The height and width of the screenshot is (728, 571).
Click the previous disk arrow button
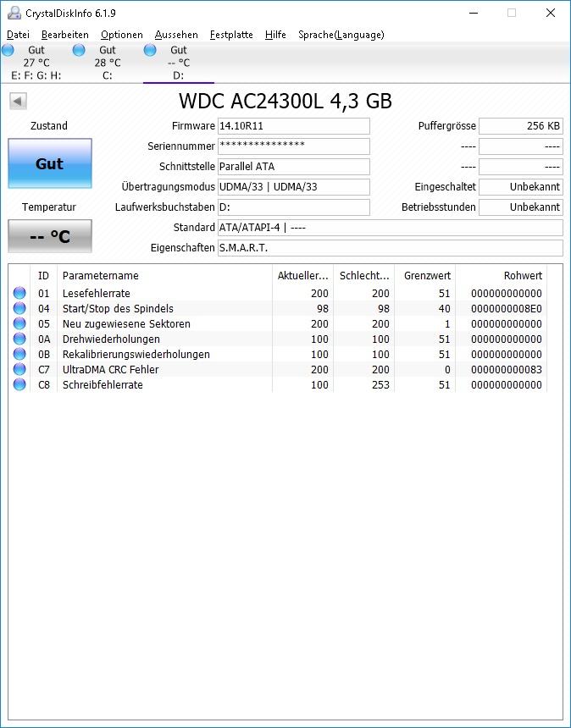click(x=18, y=102)
